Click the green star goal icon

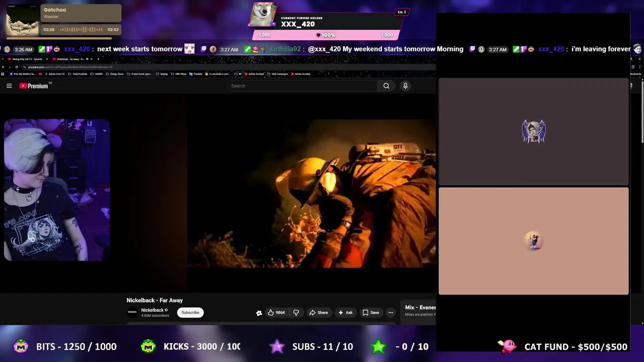[x=378, y=346]
